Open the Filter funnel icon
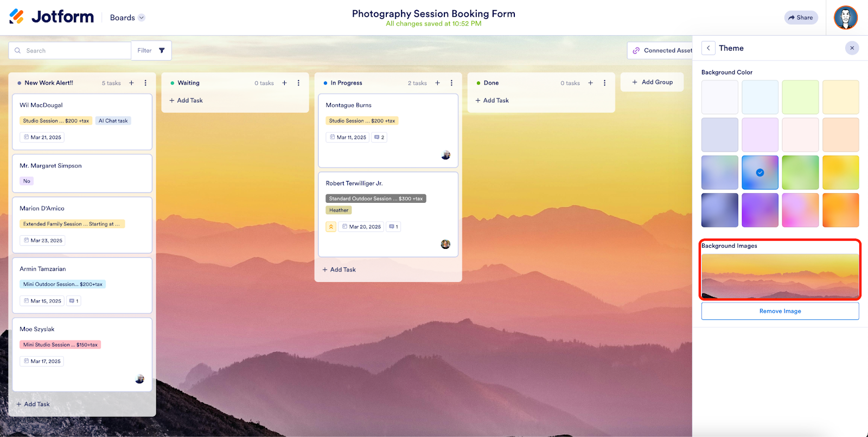 pyautogui.click(x=162, y=50)
